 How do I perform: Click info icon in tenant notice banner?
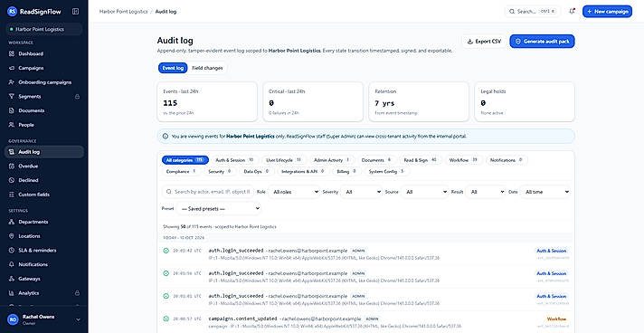[166, 136]
